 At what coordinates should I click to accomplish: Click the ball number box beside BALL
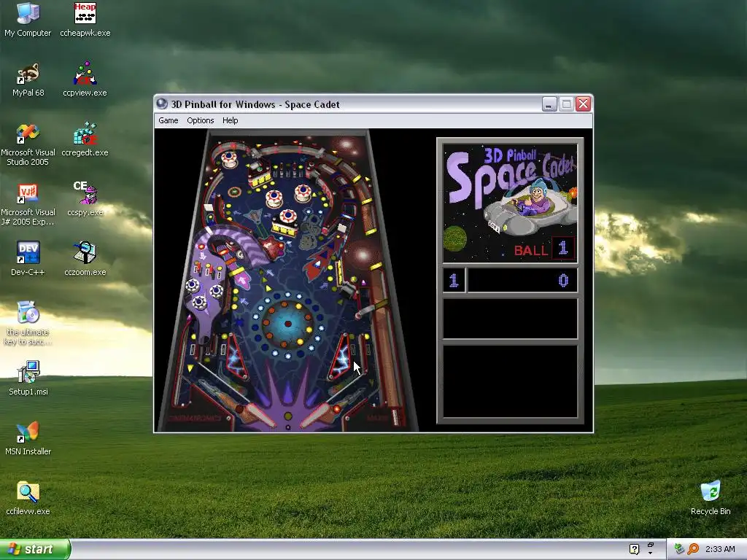pyautogui.click(x=563, y=248)
